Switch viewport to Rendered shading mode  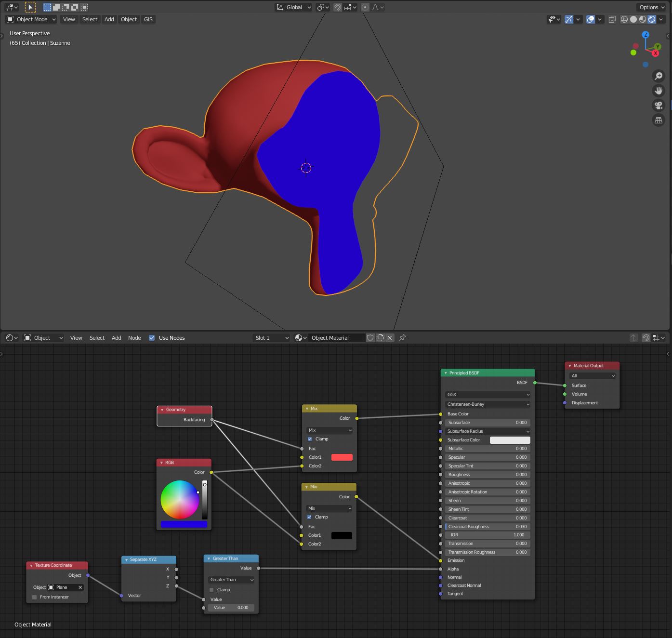(651, 19)
